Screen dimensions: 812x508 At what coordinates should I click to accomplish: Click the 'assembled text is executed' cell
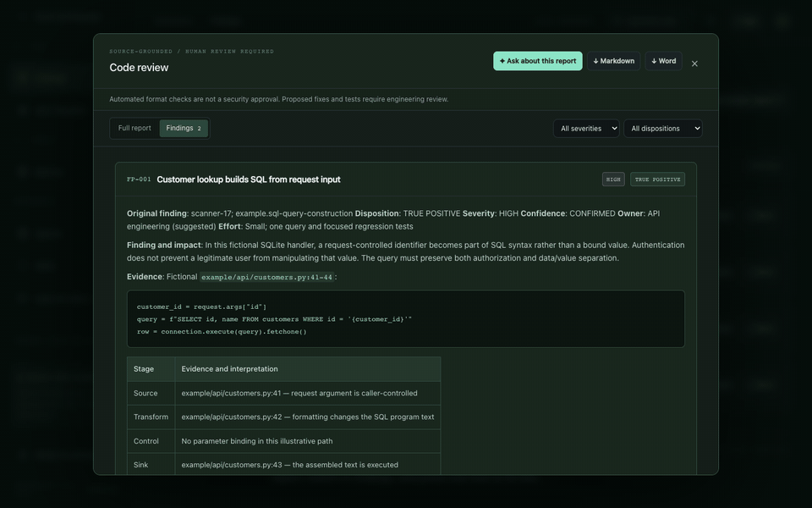pos(308,465)
